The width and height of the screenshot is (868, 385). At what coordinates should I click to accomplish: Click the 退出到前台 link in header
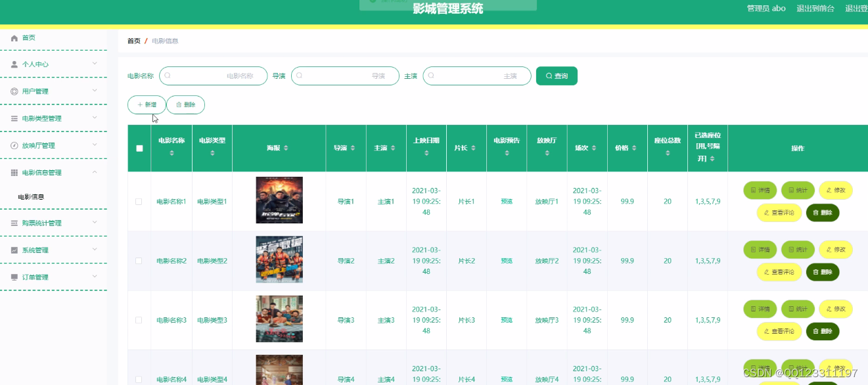(x=815, y=9)
